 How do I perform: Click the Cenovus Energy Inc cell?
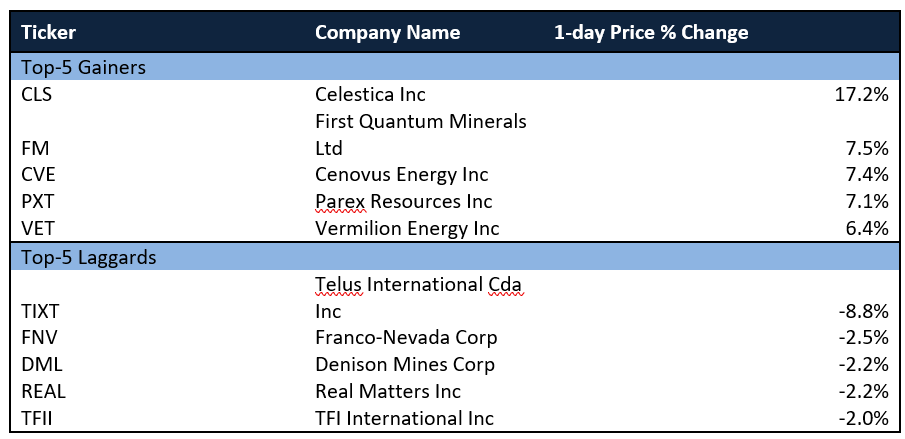pyautogui.click(x=402, y=175)
